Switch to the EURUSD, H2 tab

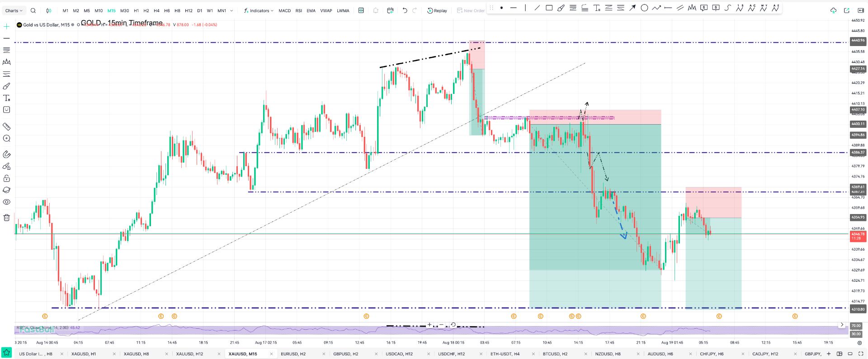(293, 354)
